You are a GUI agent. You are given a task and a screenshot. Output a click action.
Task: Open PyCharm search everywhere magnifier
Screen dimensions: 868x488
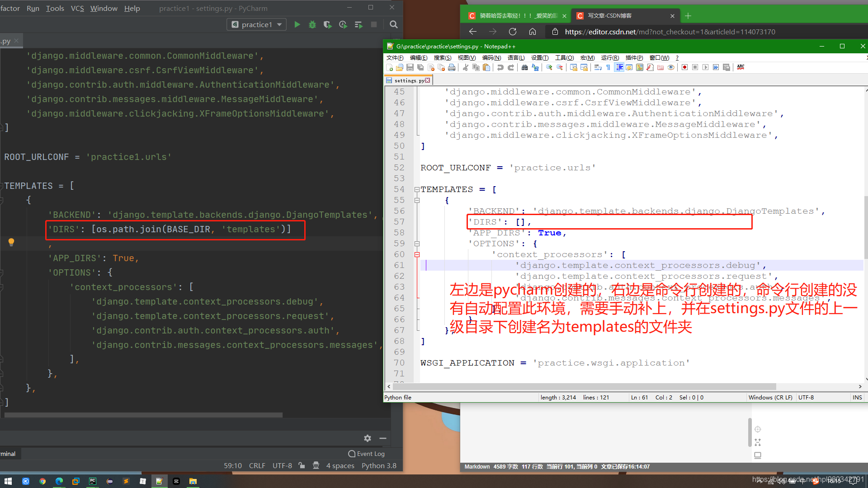(x=394, y=25)
